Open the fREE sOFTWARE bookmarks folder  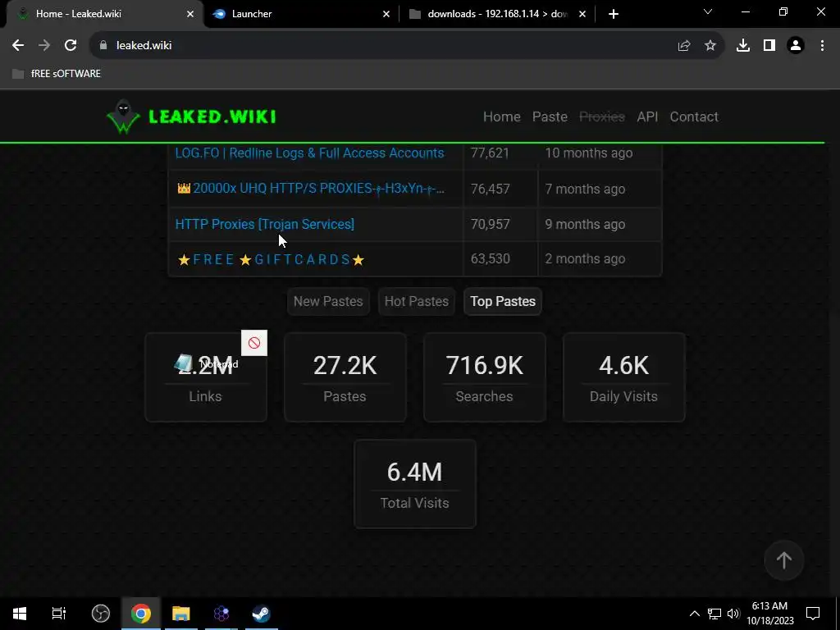[x=57, y=74]
